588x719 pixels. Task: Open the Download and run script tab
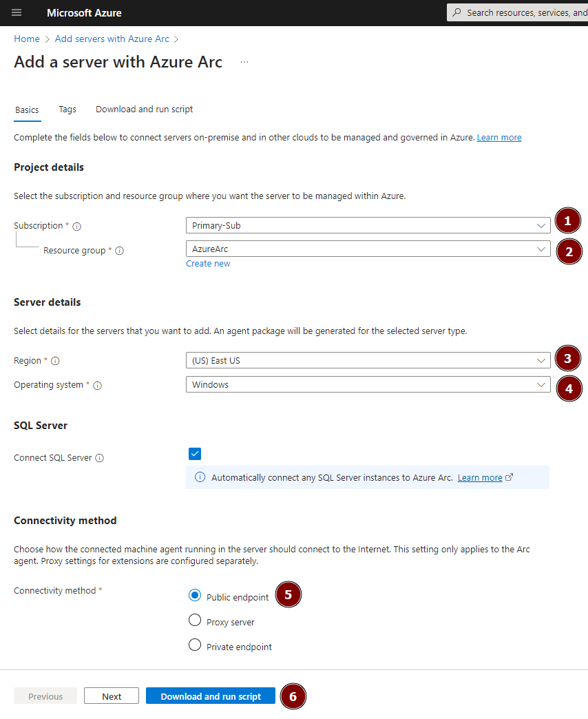[144, 110]
